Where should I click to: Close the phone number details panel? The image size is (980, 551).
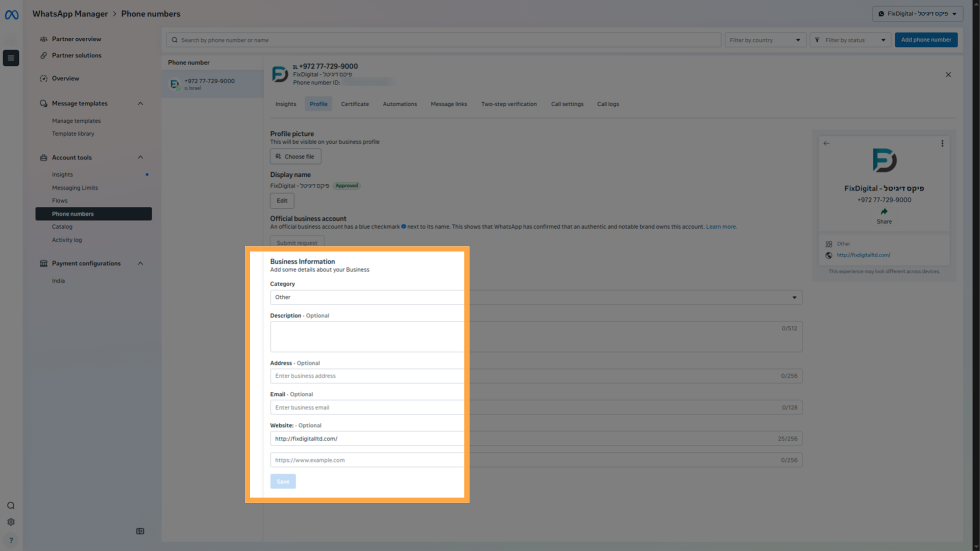(x=948, y=75)
